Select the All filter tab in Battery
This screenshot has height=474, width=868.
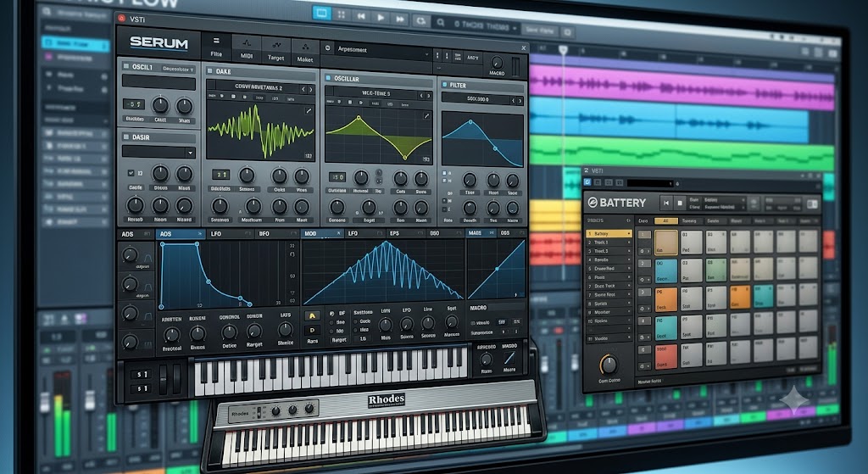pos(666,220)
